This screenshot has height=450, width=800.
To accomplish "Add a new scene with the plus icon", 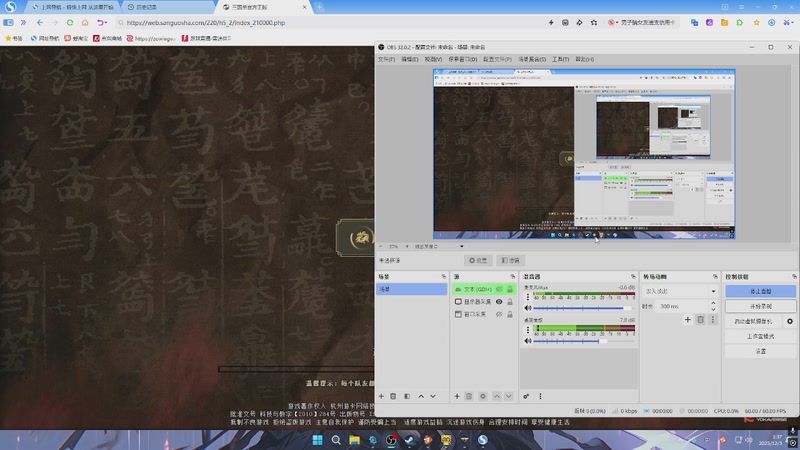I will [x=381, y=396].
